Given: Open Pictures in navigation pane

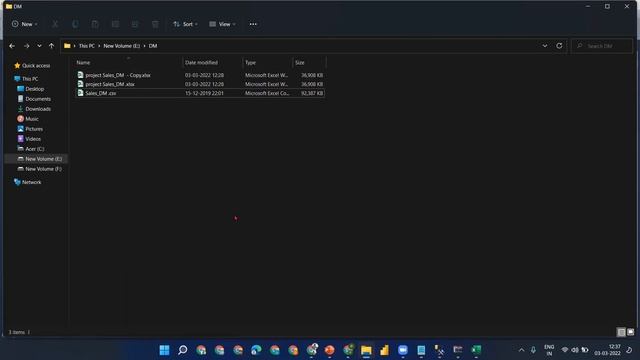Looking at the screenshot, I should tap(30, 129).
